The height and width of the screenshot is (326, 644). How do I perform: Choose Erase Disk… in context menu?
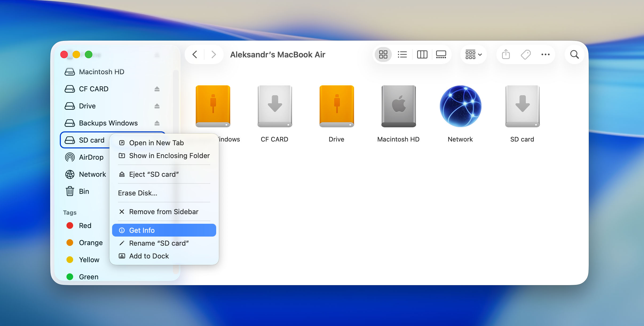click(x=137, y=193)
